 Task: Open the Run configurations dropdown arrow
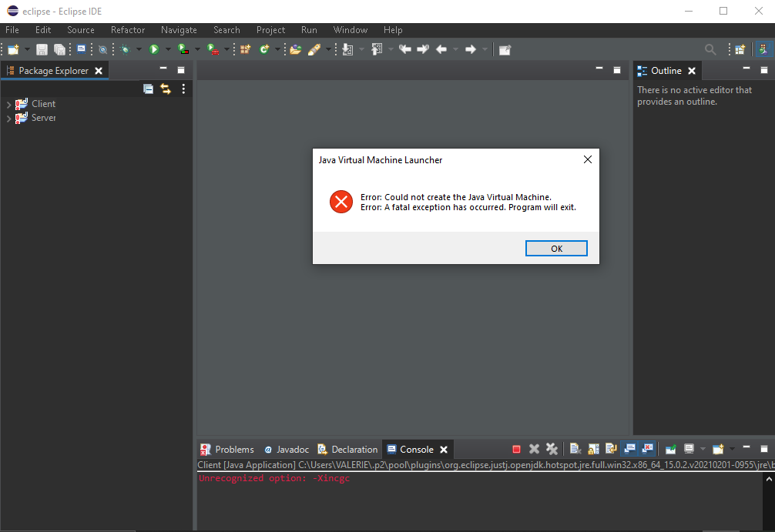tap(168, 49)
